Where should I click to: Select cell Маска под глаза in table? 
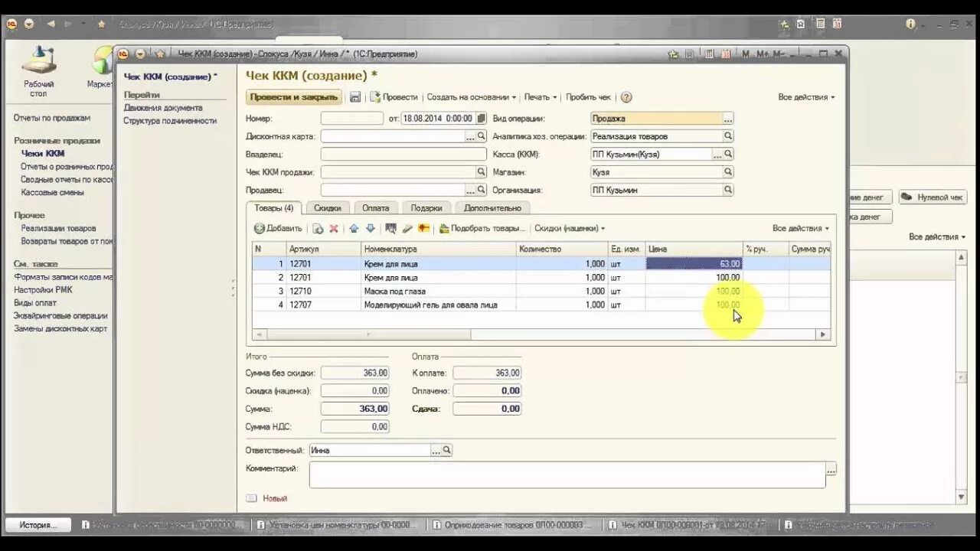tap(439, 291)
